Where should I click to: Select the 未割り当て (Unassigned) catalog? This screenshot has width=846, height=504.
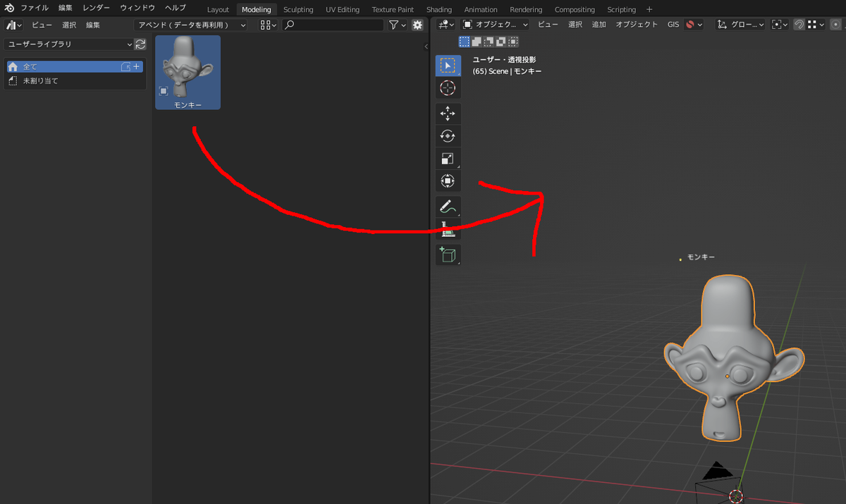pos(75,81)
